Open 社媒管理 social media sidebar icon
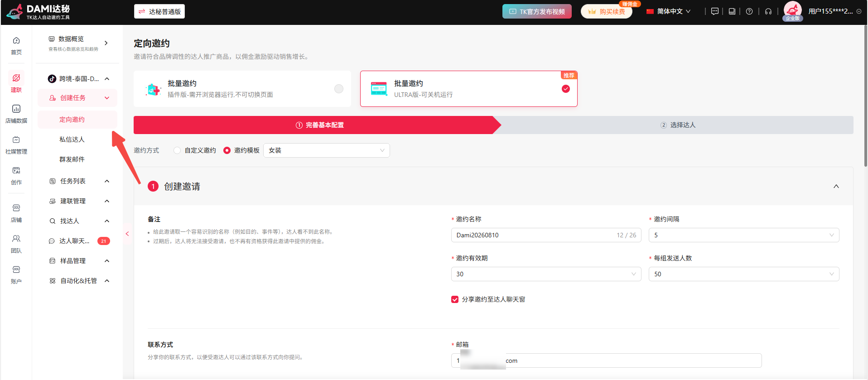This screenshot has height=380, width=868. (16, 145)
